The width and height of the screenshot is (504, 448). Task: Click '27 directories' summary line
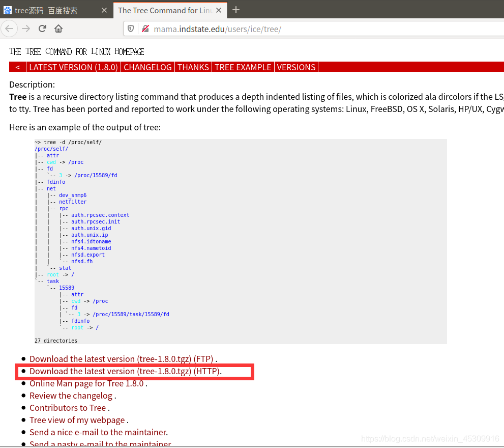coord(56,341)
